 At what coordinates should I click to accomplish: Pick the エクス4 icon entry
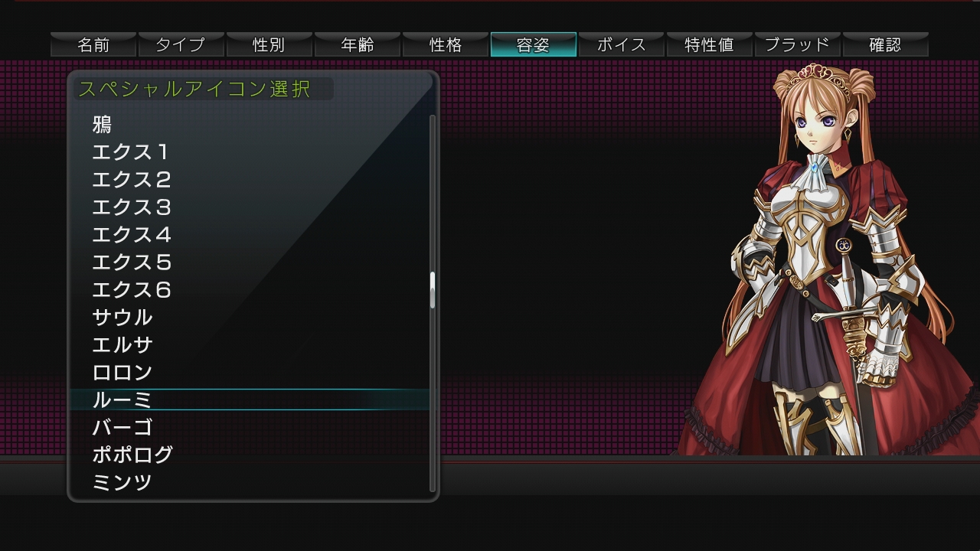[x=132, y=235]
